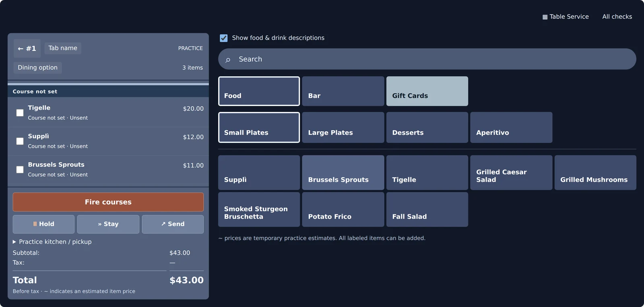
Task: Click the back arrow #1 check button
Action: coord(27,48)
